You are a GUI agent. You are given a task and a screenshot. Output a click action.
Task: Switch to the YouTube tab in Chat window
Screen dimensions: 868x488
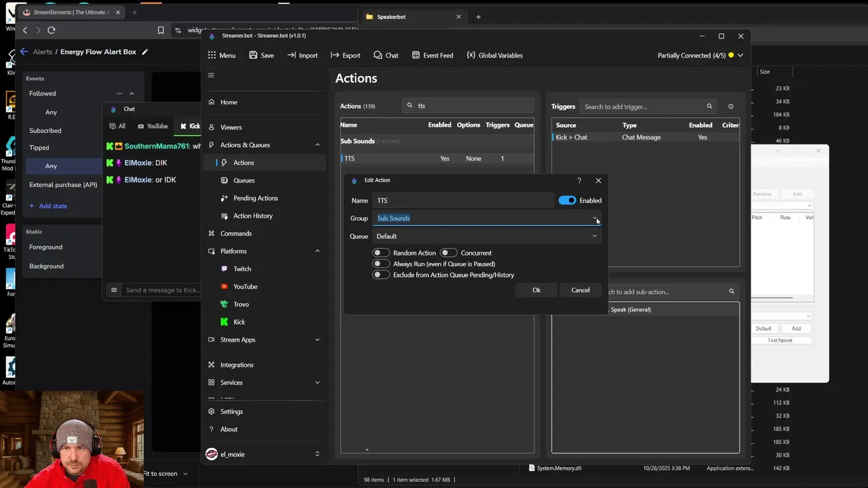pos(153,126)
